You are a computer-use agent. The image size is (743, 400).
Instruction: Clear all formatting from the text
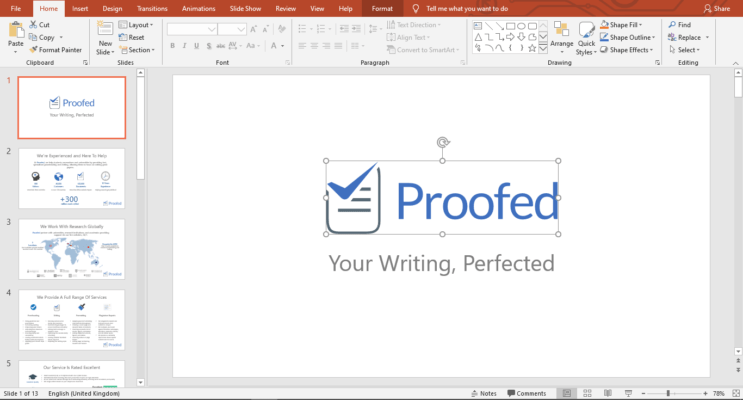(x=282, y=29)
